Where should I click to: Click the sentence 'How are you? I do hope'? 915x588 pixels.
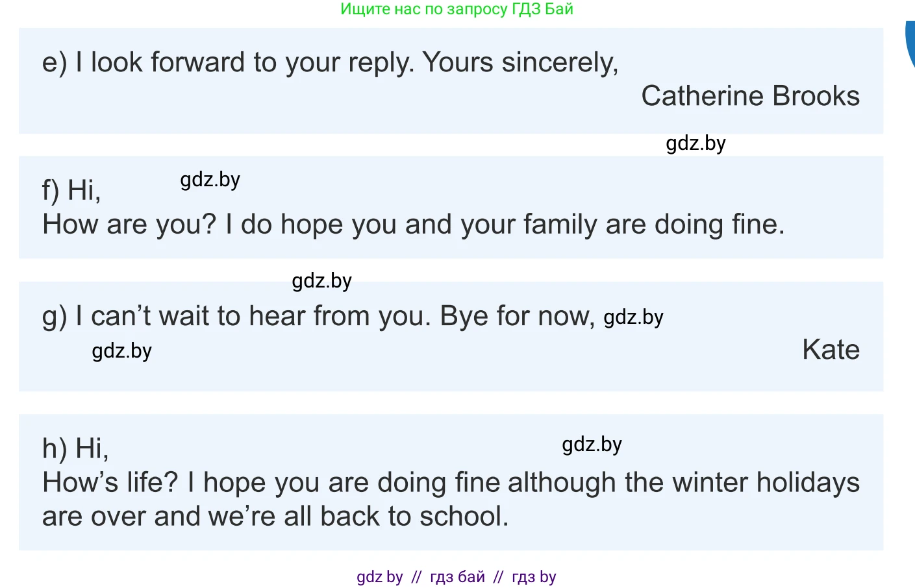pos(413,225)
